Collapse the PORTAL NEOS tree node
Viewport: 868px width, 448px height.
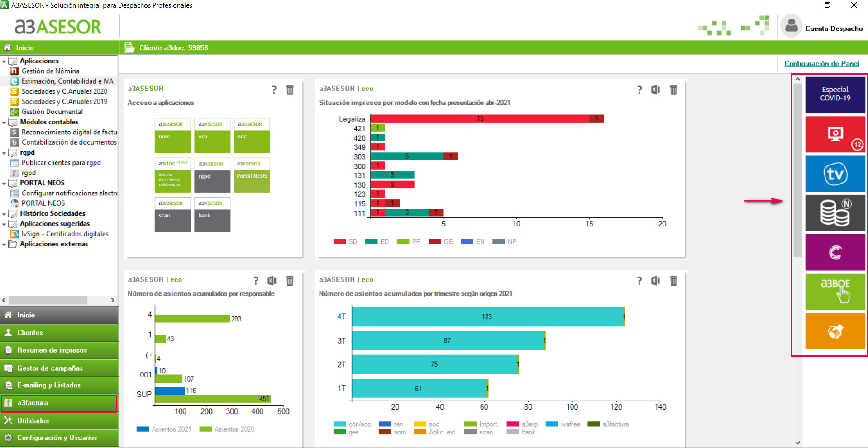(4, 184)
